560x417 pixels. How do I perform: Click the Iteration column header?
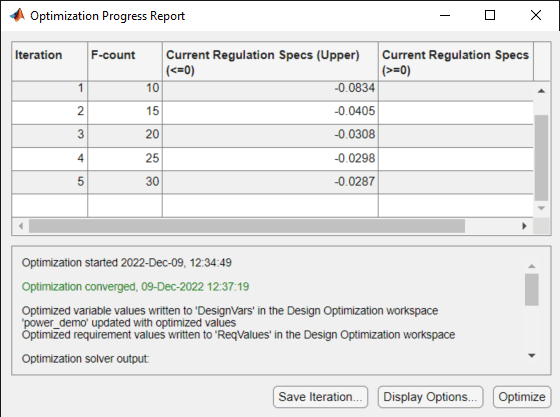click(50, 61)
